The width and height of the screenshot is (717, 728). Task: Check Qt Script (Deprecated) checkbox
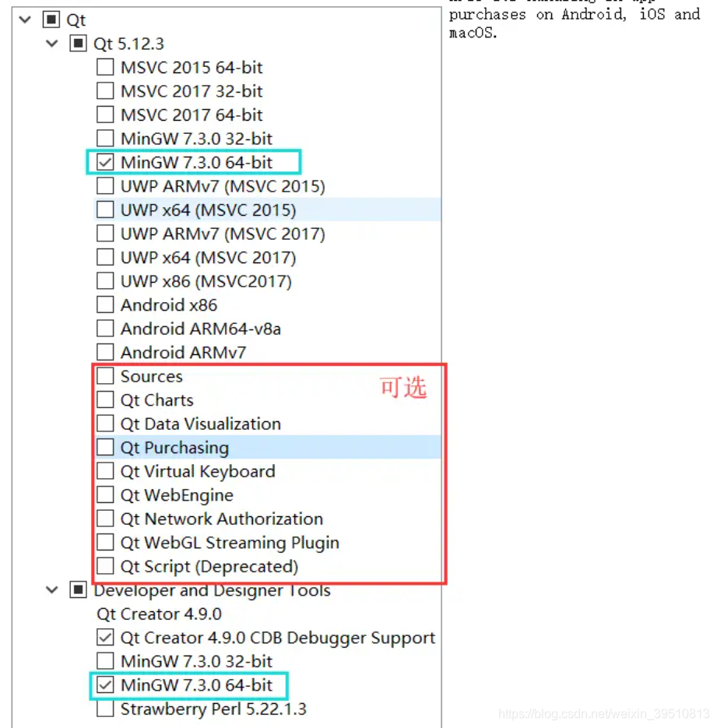coord(105,566)
